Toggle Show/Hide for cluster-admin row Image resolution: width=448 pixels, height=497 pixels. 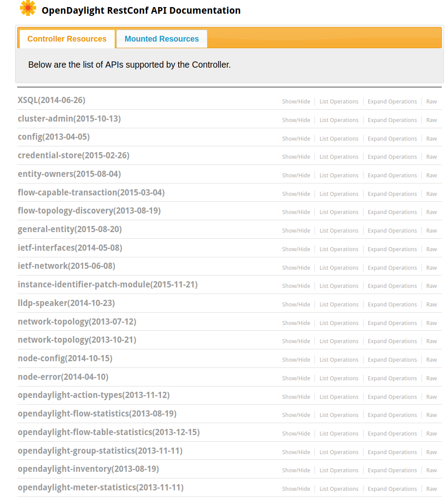(x=296, y=120)
